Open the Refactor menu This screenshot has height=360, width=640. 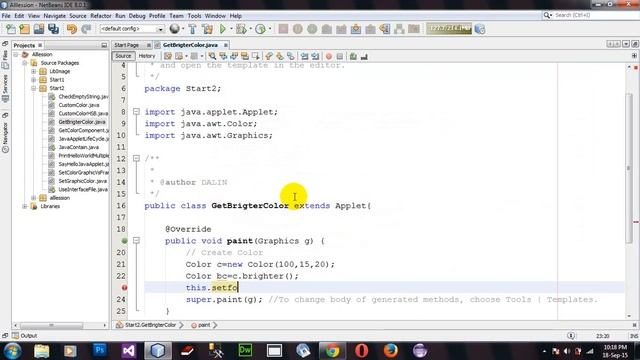click(100, 16)
